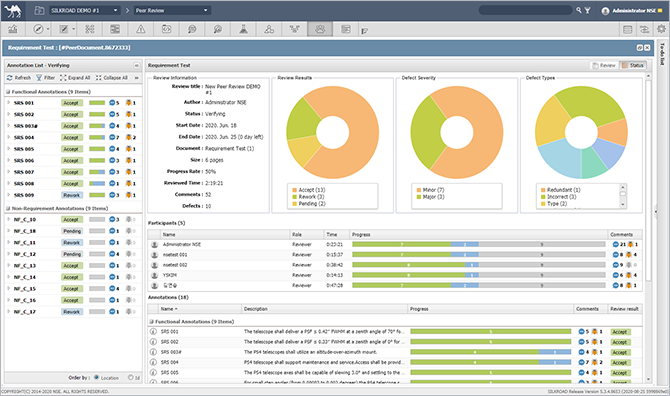The height and width of the screenshot is (396, 670).
Task: Click Filter in the Annotation List
Action: pos(45,78)
